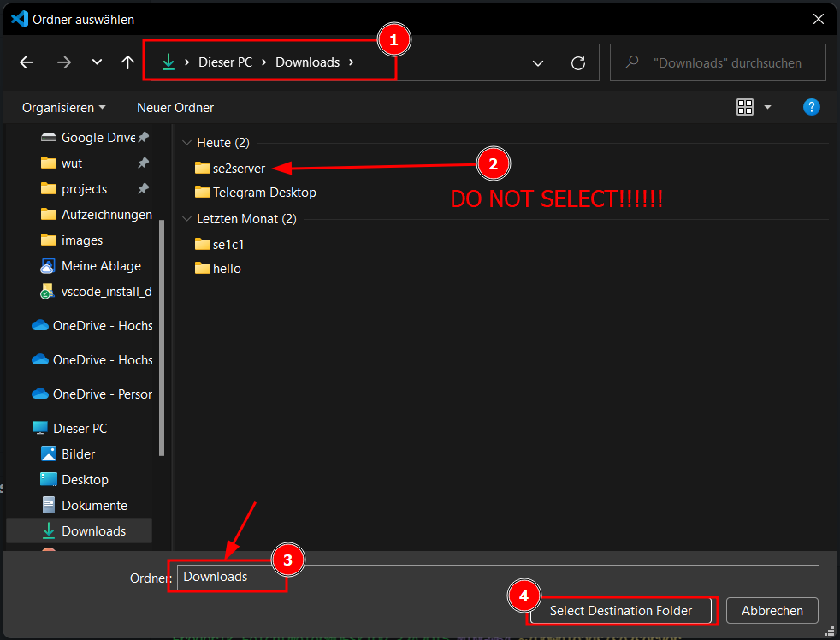The width and height of the screenshot is (840, 640).
Task: Refresh the folder view
Action: click(x=578, y=63)
